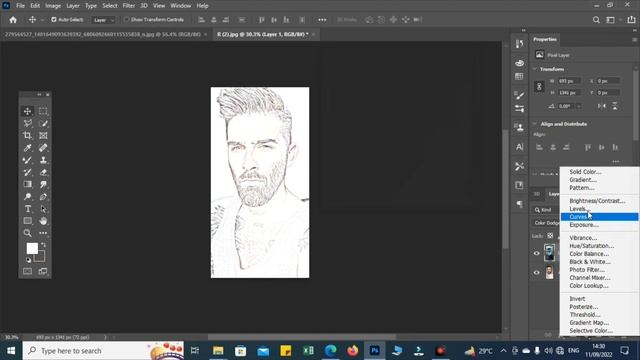Click the Transform width input field
This screenshot has width=640, height=360.
(568, 81)
